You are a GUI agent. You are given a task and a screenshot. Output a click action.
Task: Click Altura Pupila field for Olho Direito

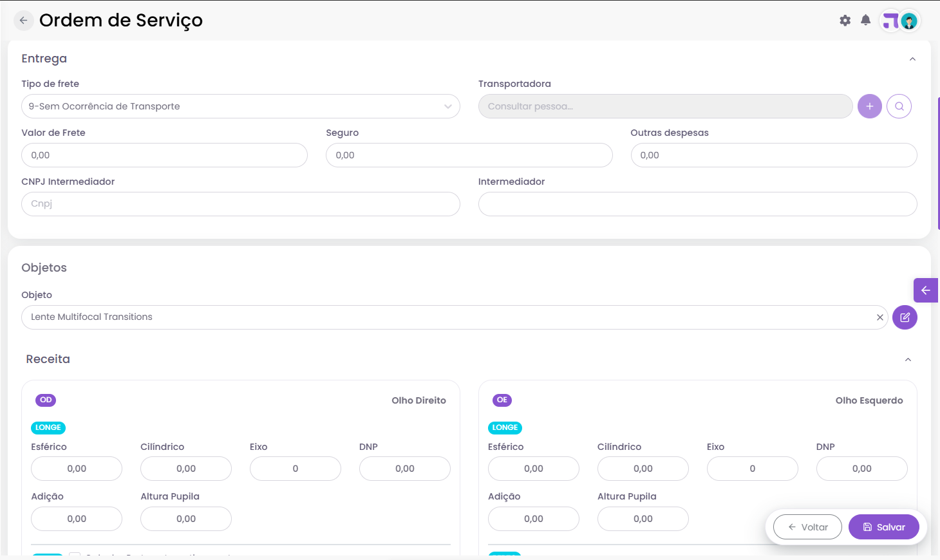tap(186, 519)
